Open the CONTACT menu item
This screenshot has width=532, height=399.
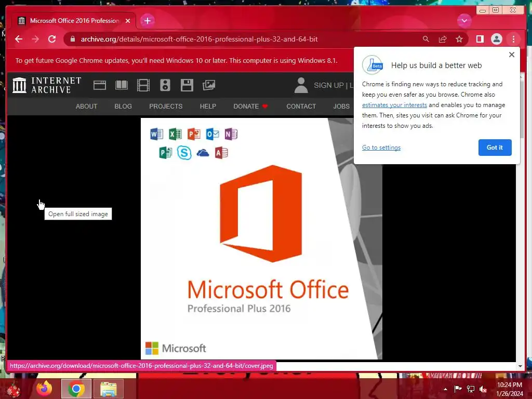(x=301, y=106)
